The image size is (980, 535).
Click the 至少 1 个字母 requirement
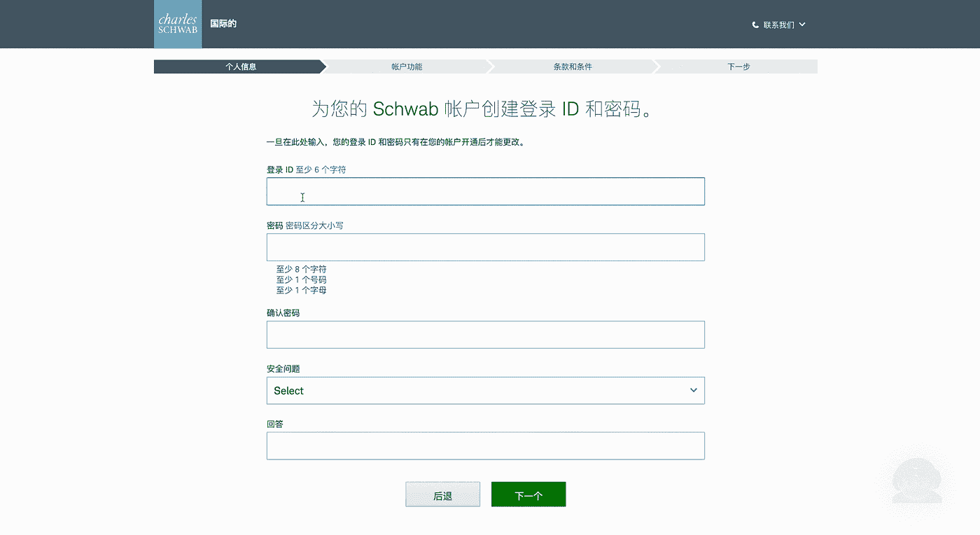pyautogui.click(x=302, y=290)
